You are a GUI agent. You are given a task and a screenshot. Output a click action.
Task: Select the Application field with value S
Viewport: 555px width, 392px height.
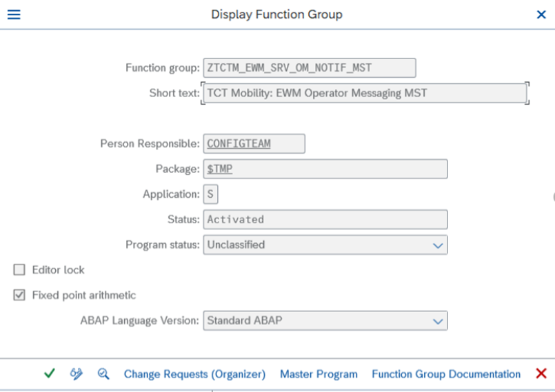click(210, 194)
